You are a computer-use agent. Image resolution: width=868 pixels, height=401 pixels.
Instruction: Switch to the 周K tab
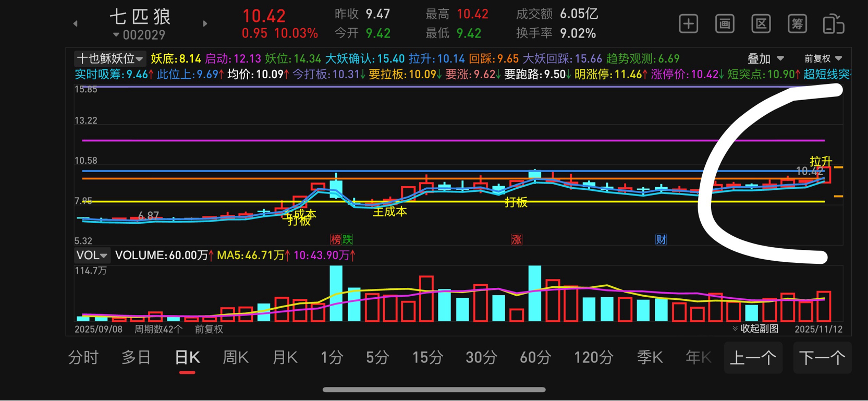tap(236, 358)
